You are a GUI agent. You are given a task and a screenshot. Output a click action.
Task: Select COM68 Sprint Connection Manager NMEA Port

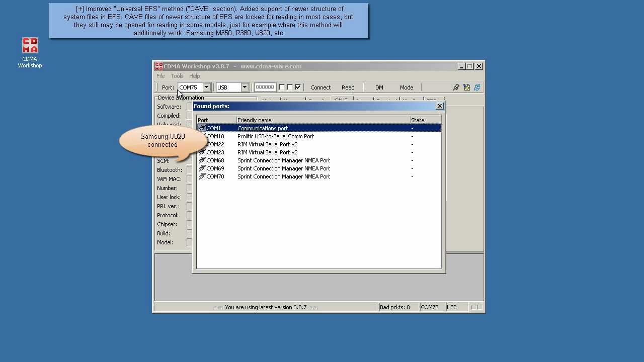coord(319,160)
